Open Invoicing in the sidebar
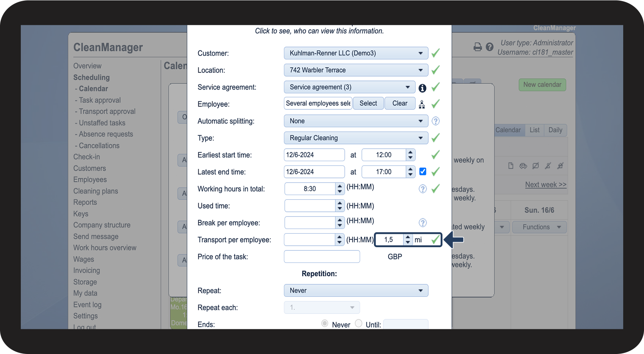Screen dimensions: 644x354 click(86, 271)
